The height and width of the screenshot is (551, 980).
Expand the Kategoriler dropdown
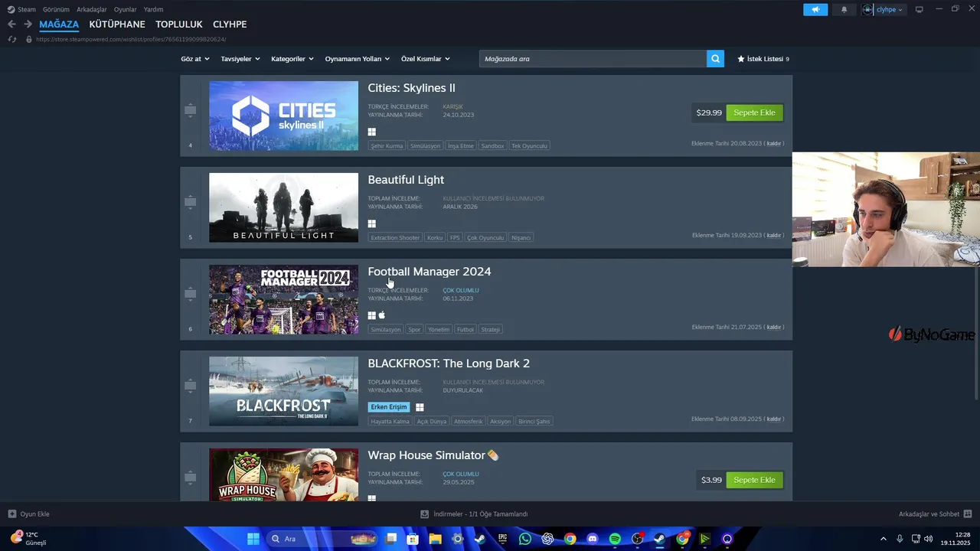(x=292, y=59)
